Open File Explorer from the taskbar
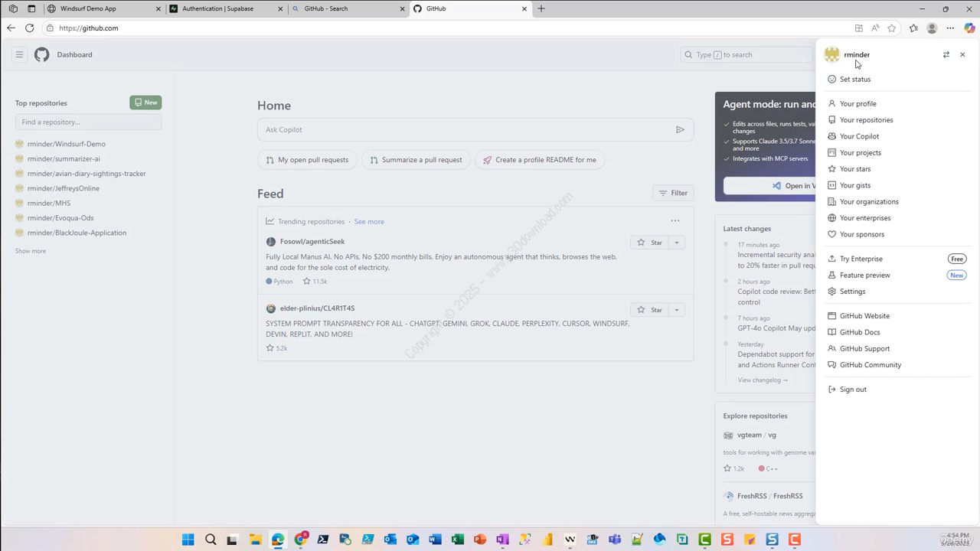This screenshot has width=980, height=551. point(255,540)
